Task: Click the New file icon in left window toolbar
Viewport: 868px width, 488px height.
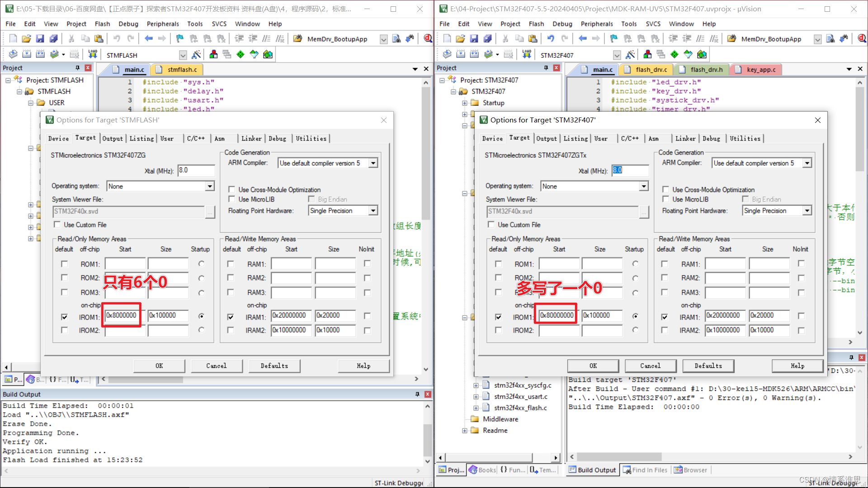Action: pos(13,39)
